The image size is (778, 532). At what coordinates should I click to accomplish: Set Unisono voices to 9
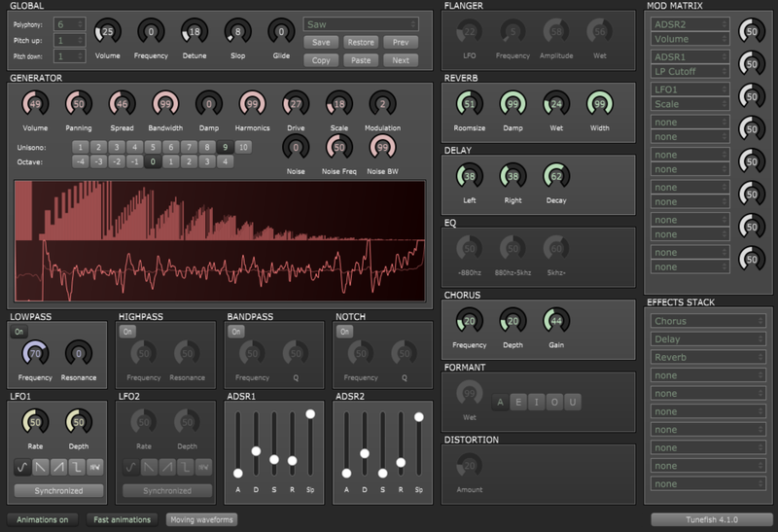pos(226,147)
